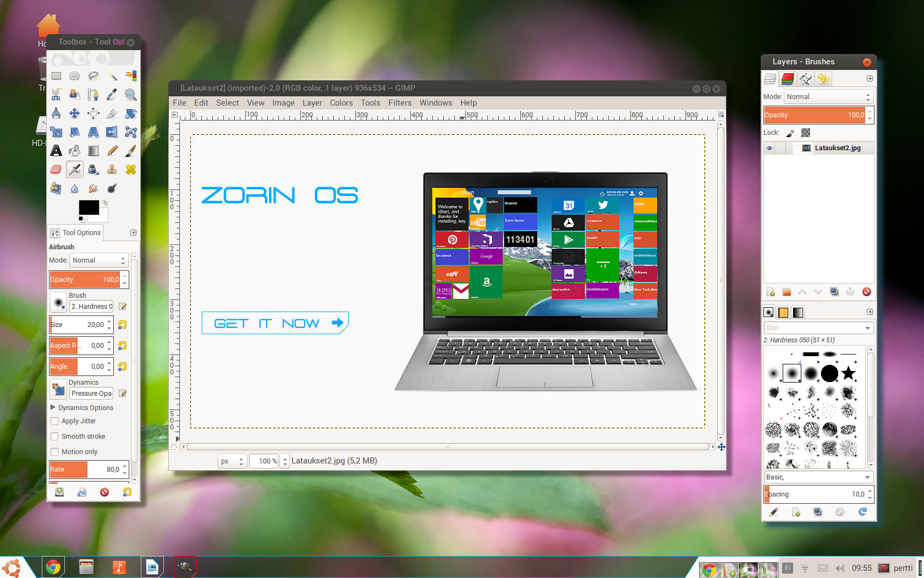Select the Text tool

(56, 151)
